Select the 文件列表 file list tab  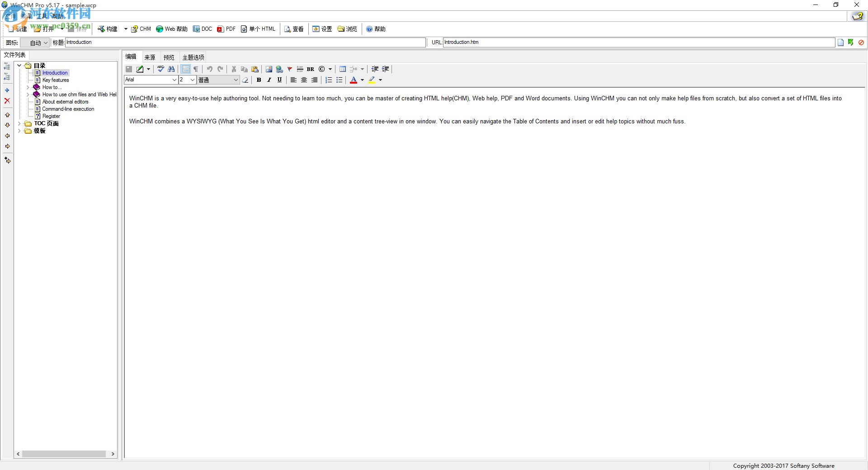coord(15,55)
